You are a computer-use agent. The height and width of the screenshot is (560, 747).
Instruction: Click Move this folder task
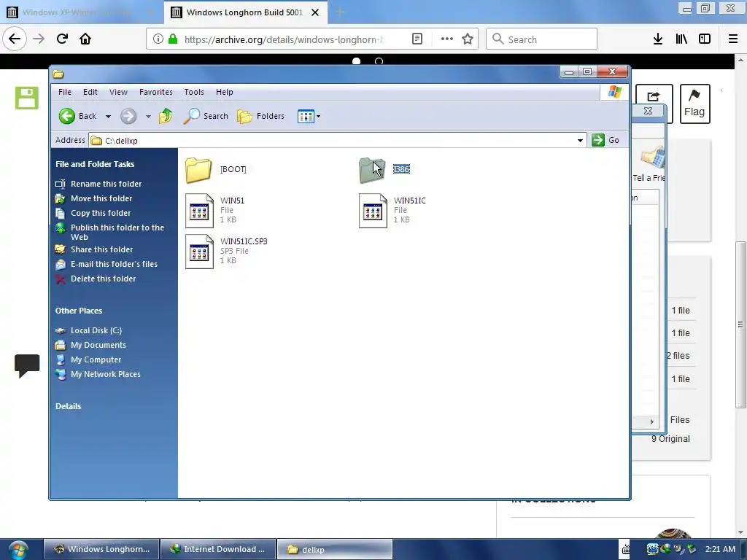(x=101, y=198)
